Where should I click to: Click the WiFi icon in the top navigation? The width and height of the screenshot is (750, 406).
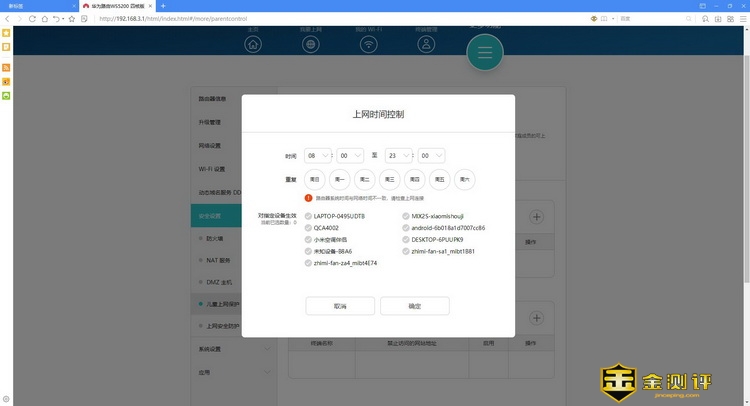[367, 44]
